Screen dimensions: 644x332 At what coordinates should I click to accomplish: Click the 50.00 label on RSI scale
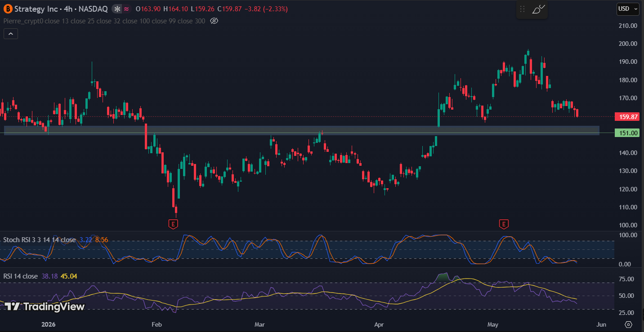click(626, 296)
